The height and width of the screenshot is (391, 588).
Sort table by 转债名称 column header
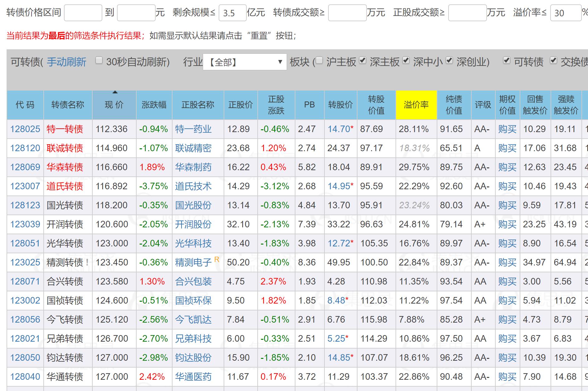[x=68, y=105]
